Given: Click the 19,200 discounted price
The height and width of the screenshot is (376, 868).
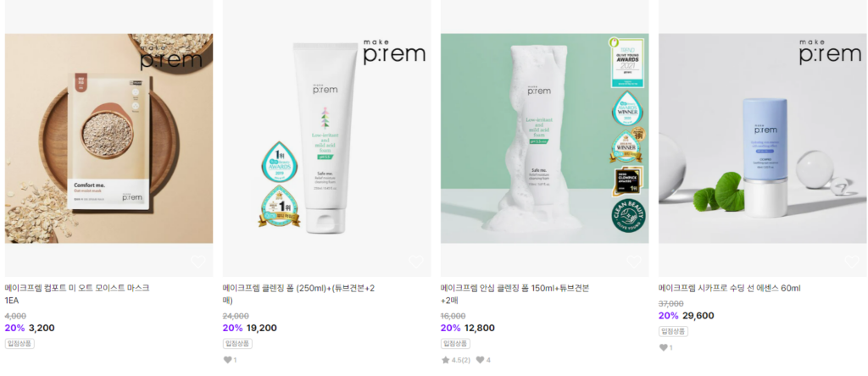Looking at the screenshot, I should coord(262,328).
